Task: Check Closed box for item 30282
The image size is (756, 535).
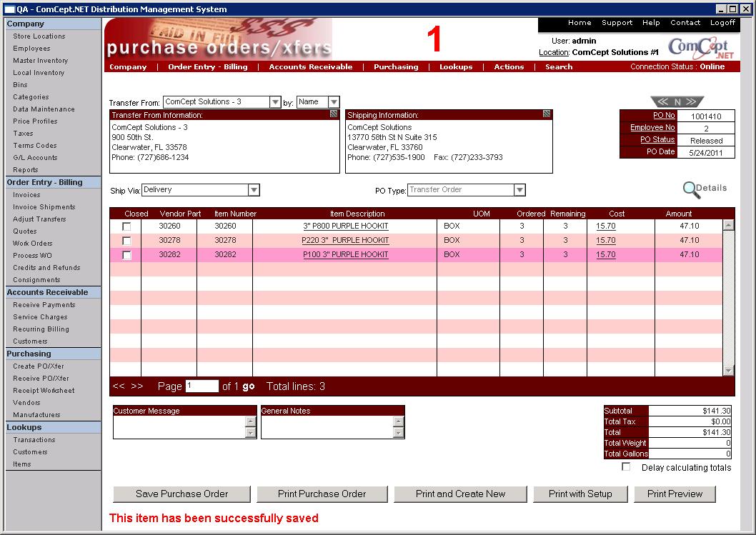Action: (x=126, y=255)
